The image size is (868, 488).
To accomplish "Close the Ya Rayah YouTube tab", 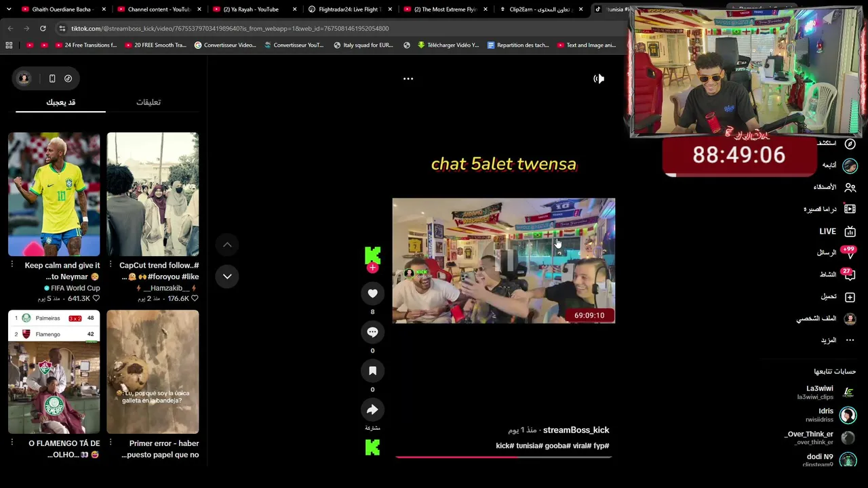I will tap(295, 9).
